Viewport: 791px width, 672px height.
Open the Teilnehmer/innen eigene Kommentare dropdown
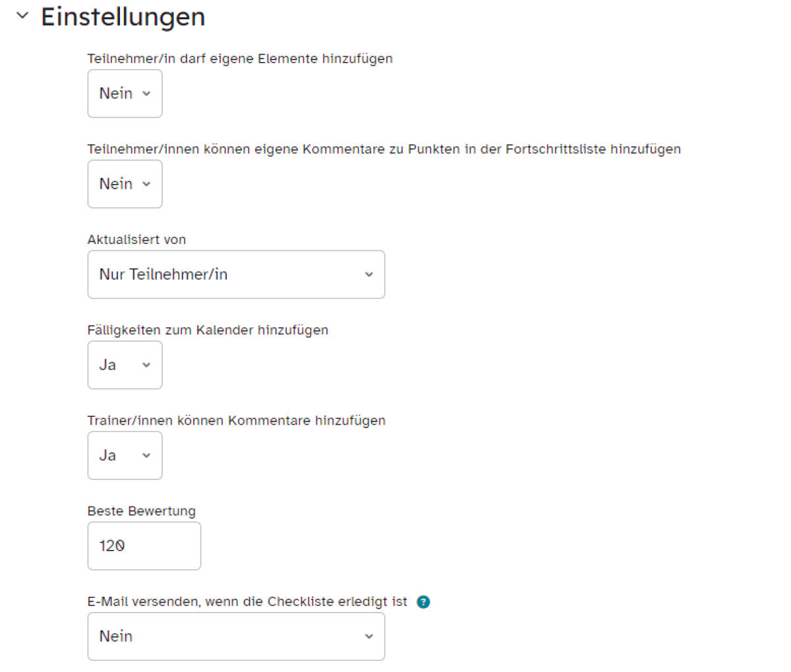coord(125,184)
